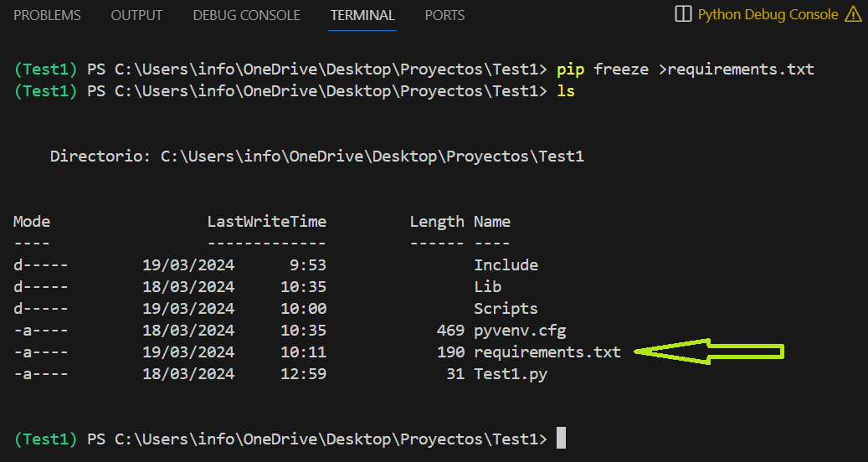Click the 'ls' command in the second prompt

point(566,91)
